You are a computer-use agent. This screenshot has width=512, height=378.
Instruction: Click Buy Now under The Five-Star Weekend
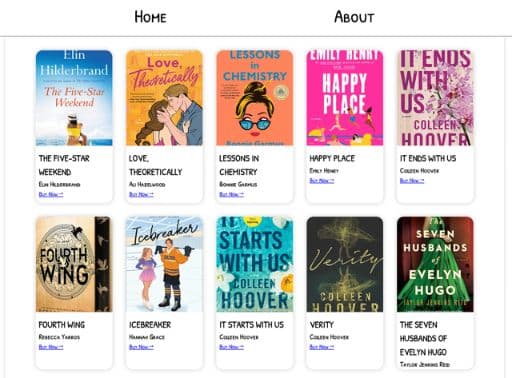coord(51,194)
